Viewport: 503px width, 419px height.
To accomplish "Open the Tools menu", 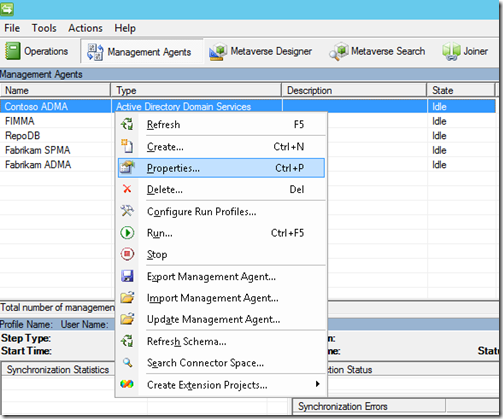I will [44, 28].
